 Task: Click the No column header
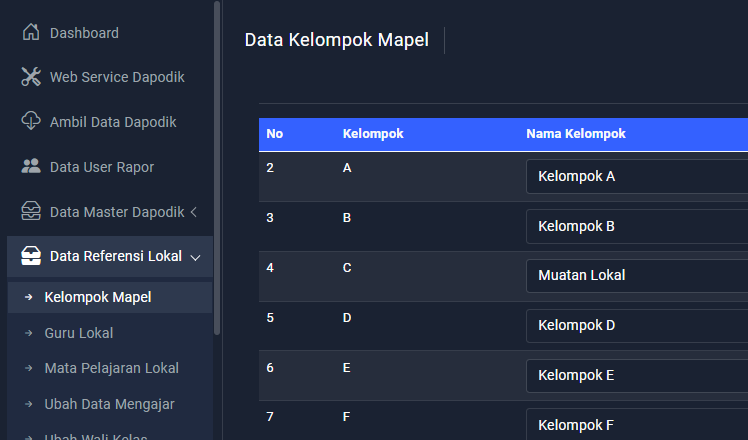coord(275,134)
